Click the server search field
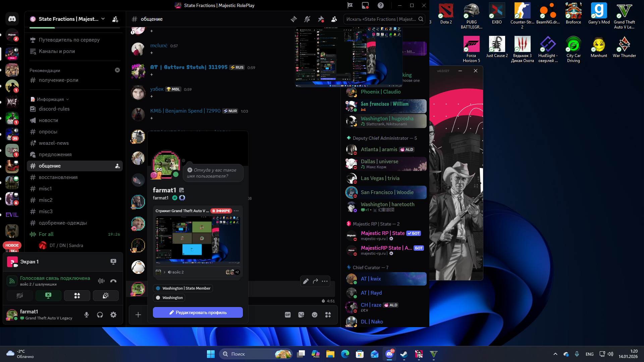Image resolution: width=644 pixels, height=362 pixels. [x=381, y=19]
